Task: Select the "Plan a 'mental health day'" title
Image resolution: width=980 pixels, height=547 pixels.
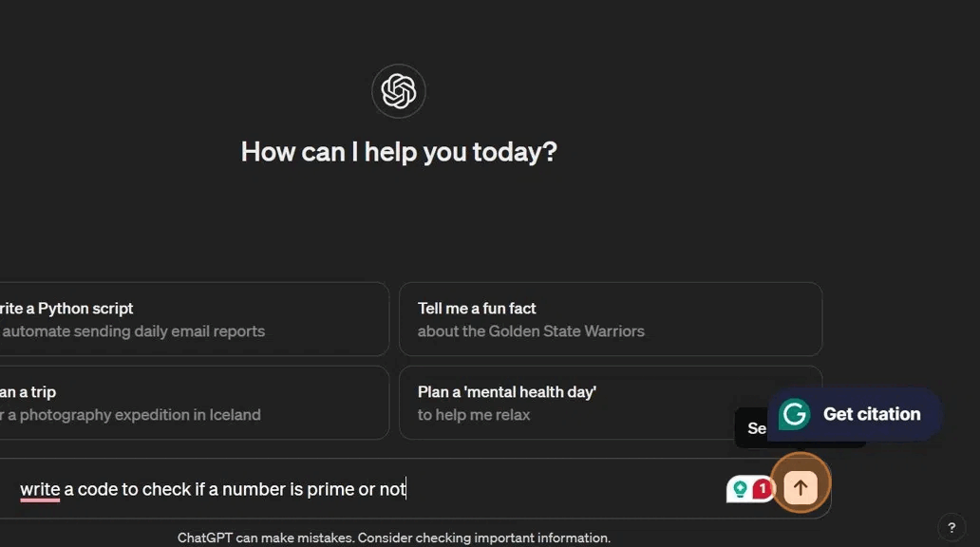Action: click(507, 392)
